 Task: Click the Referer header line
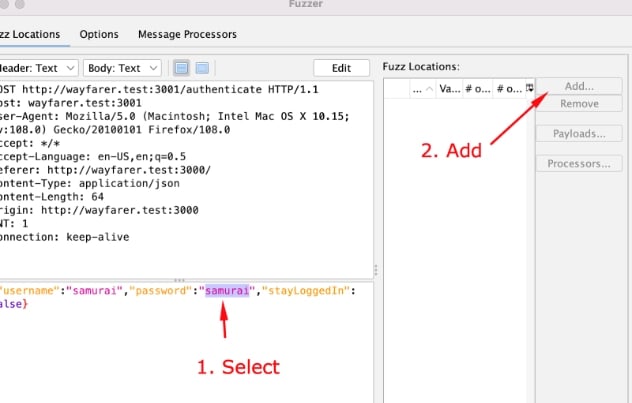click(105, 170)
